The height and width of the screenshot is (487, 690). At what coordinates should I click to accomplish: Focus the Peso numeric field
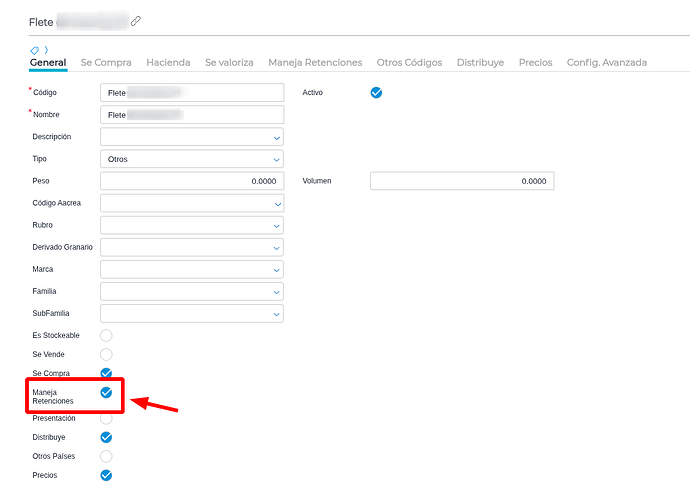192,181
